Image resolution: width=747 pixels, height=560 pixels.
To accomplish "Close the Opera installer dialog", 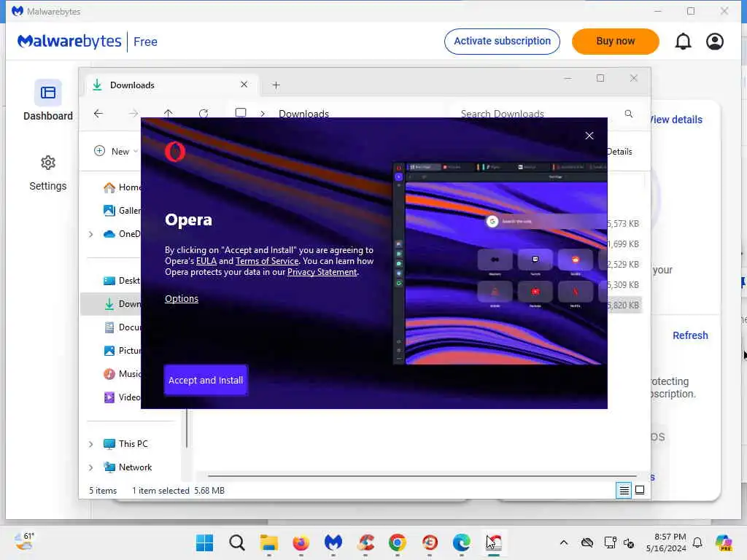I will (589, 136).
